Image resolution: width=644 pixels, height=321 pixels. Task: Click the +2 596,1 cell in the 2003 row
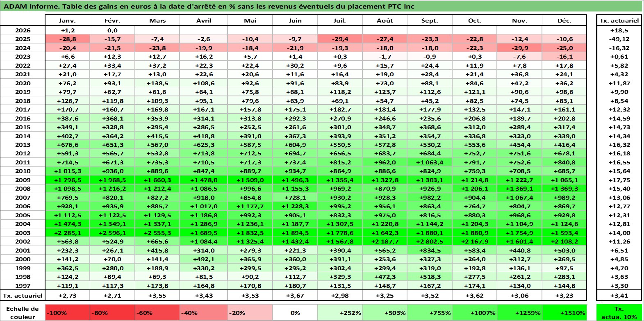[112, 233]
